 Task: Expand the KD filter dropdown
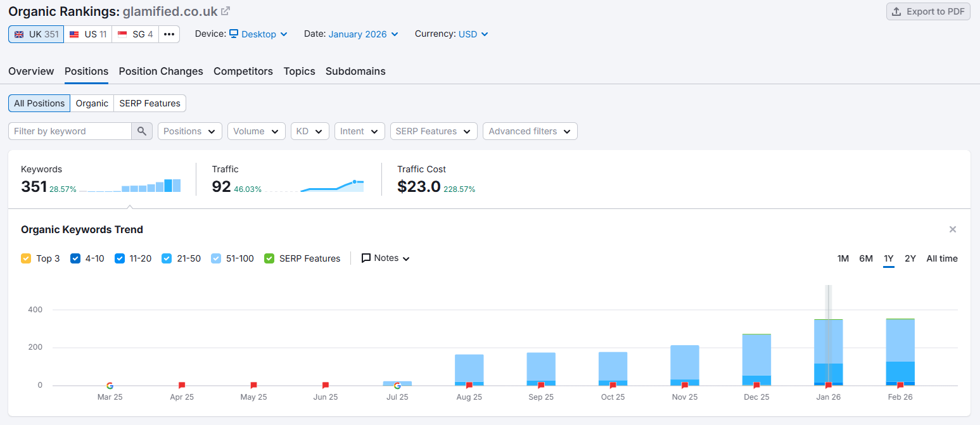point(310,131)
